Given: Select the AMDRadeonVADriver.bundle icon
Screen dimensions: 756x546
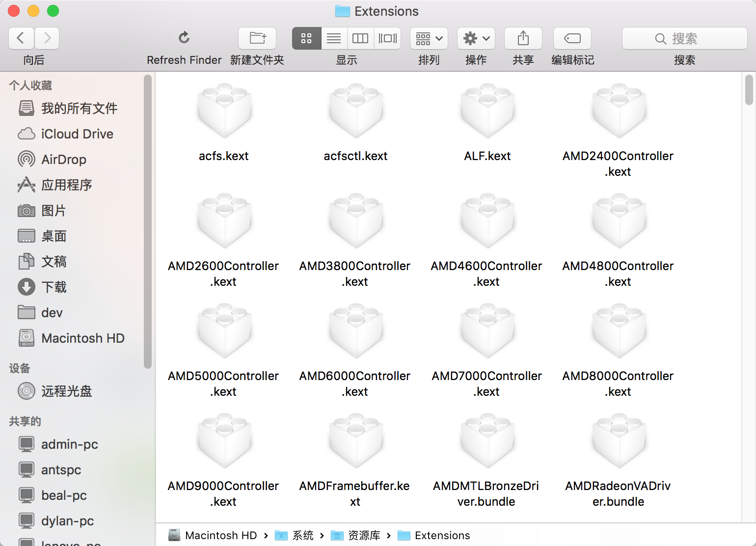Looking at the screenshot, I should coord(619,440).
